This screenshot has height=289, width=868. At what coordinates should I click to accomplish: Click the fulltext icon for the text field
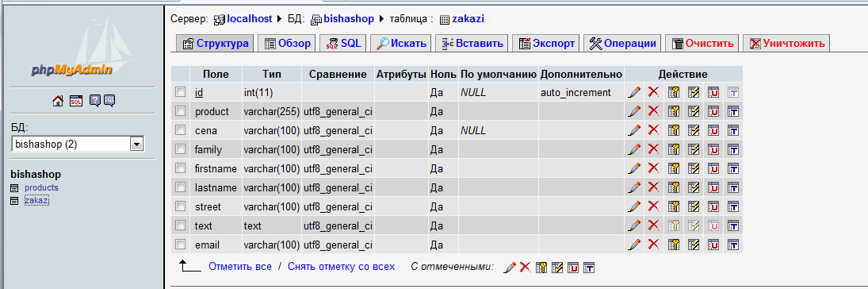coord(733,225)
